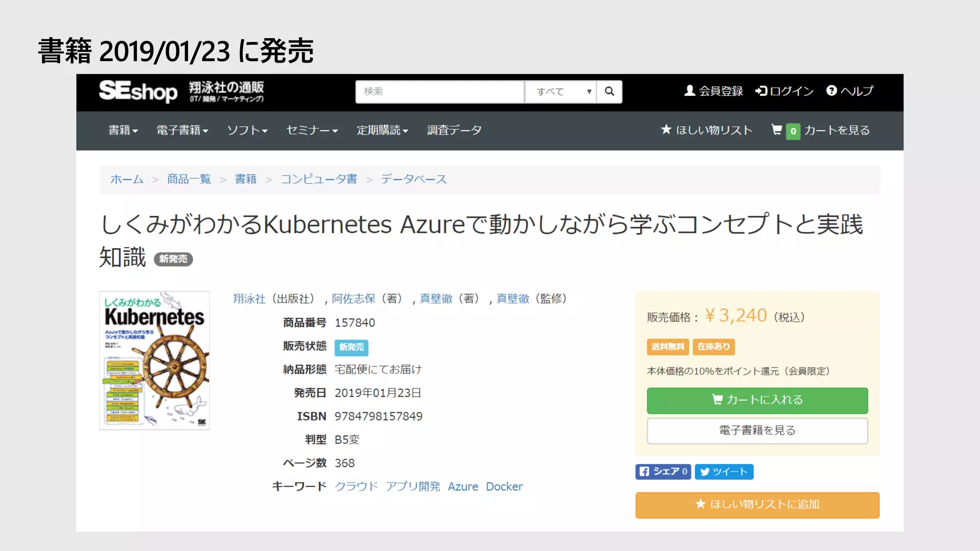This screenshot has height=551, width=980.
Task: Open the 調査データ menu item
Action: click(x=454, y=130)
